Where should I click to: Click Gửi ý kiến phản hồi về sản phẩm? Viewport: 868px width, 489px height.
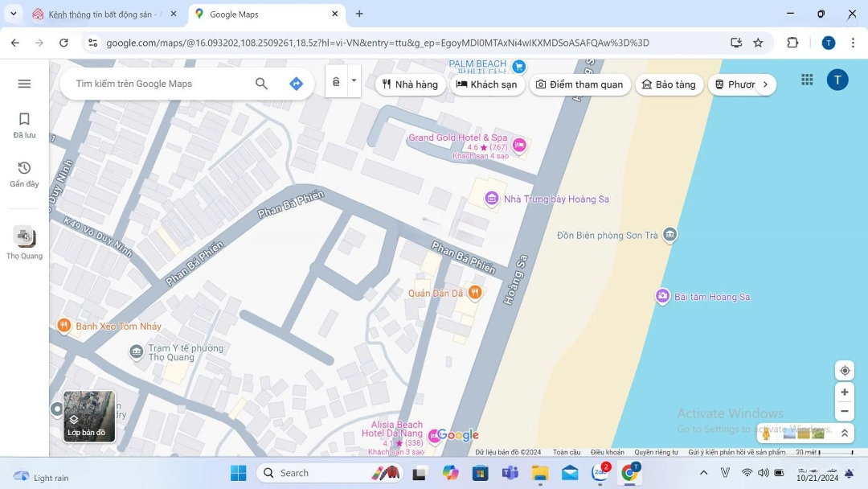click(x=737, y=453)
